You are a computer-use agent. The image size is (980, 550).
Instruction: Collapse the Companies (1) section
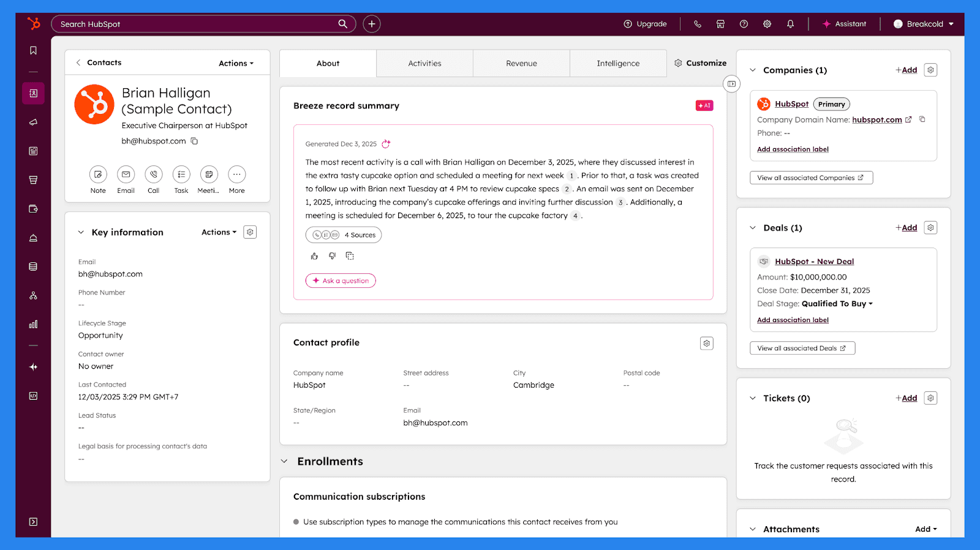point(753,70)
